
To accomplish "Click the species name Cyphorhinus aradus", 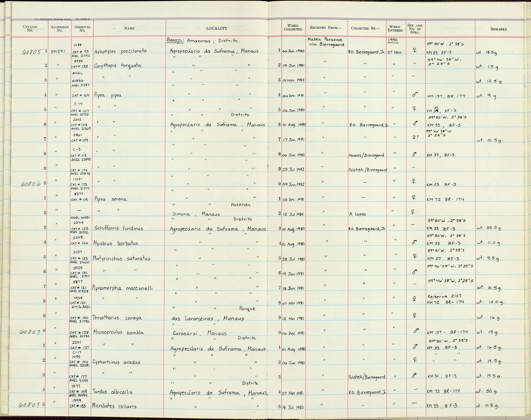I will click(116, 362).
